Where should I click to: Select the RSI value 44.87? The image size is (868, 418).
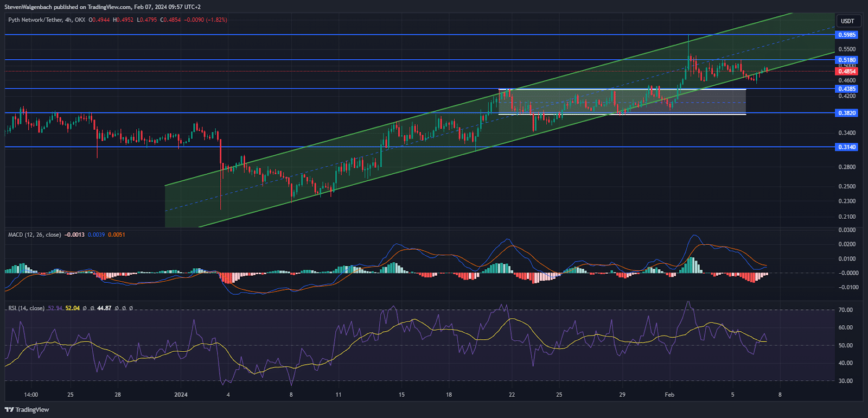coord(104,308)
